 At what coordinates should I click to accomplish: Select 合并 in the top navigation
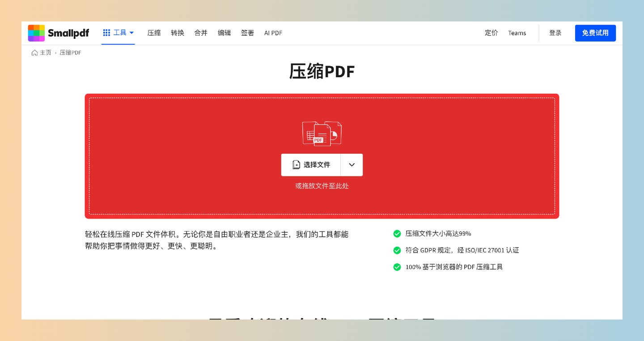[200, 33]
